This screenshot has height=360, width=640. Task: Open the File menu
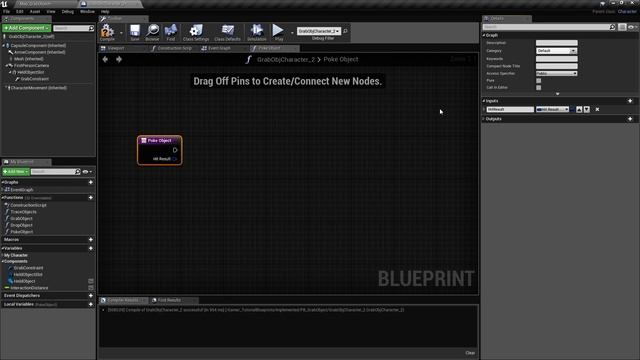pyautogui.click(x=7, y=11)
